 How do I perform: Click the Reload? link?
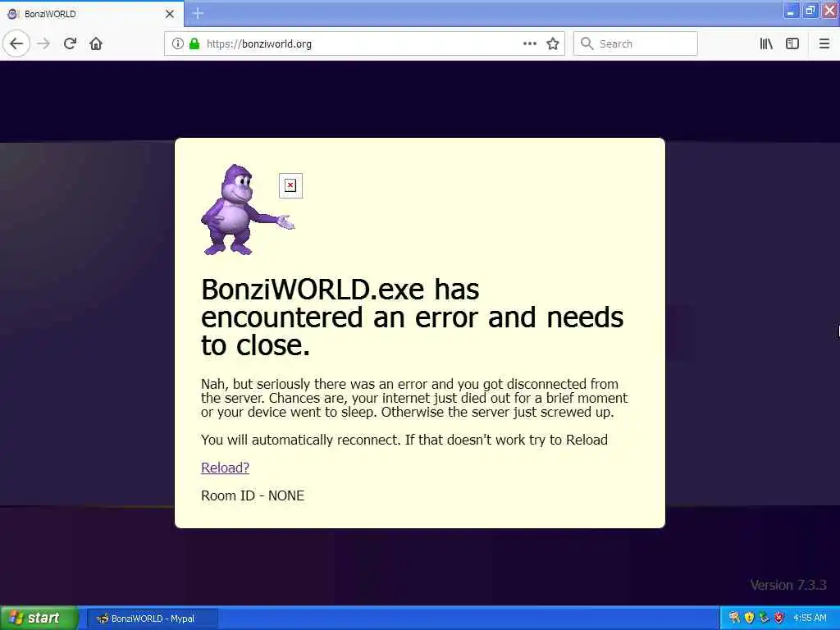tap(225, 468)
